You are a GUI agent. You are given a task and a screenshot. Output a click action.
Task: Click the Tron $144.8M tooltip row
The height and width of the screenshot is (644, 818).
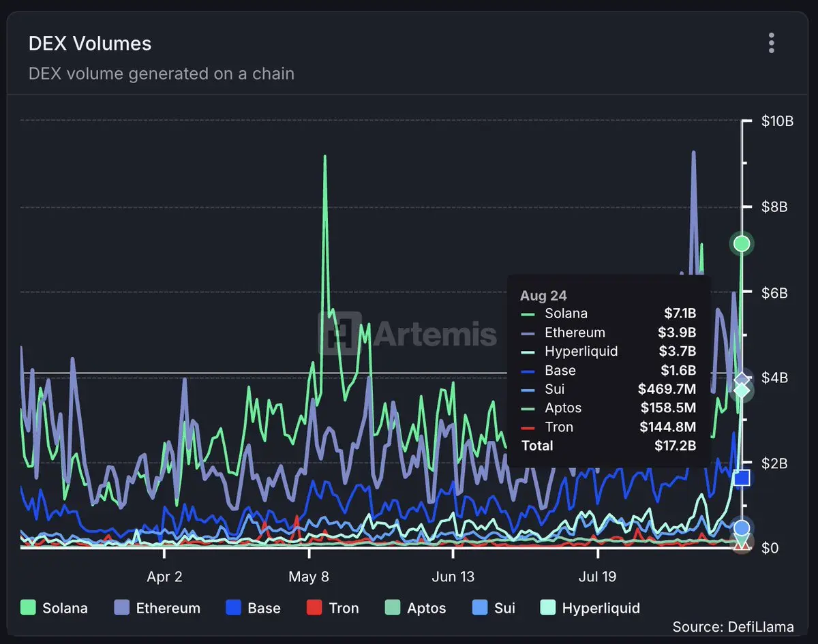[608, 427]
